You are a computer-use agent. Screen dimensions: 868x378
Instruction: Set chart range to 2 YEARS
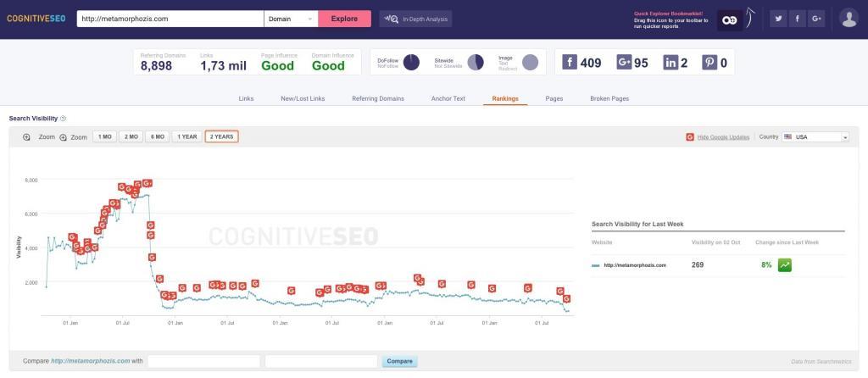coord(221,136)
